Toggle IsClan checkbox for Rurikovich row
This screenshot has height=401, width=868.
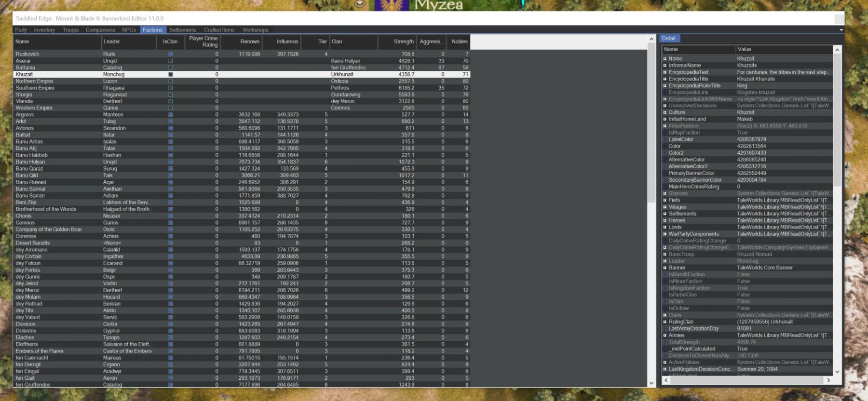[170, 54]
